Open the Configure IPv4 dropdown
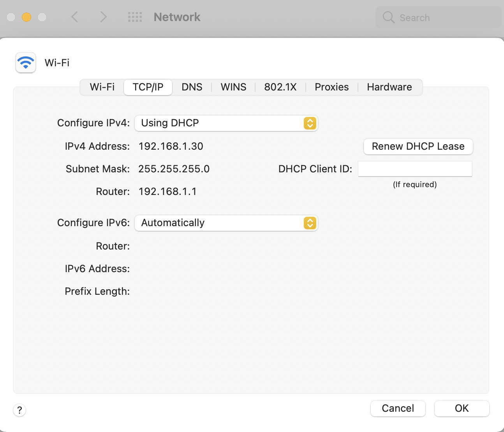Image resolution: width=504 pixels, height=432 pixels. [x=226, y=123]
